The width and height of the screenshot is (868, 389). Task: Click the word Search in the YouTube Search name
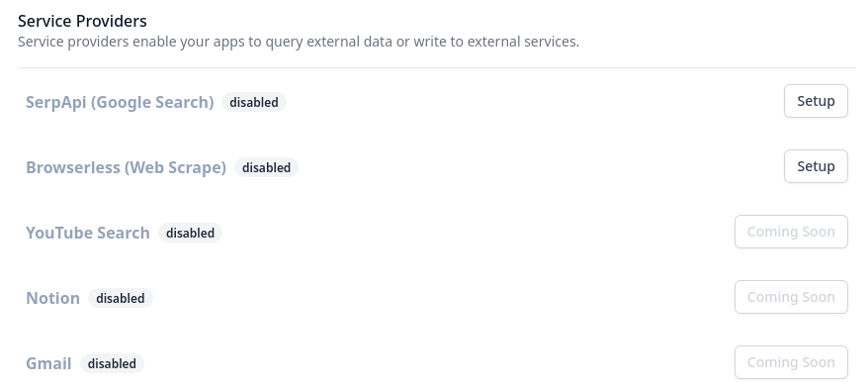[x=124, y=233]
